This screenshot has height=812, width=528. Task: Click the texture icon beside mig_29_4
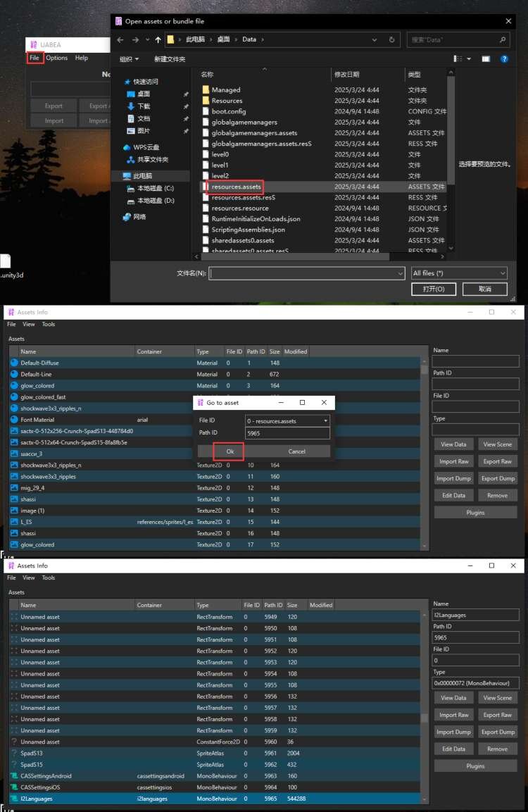pyautogui.click(x=15, y=488)
